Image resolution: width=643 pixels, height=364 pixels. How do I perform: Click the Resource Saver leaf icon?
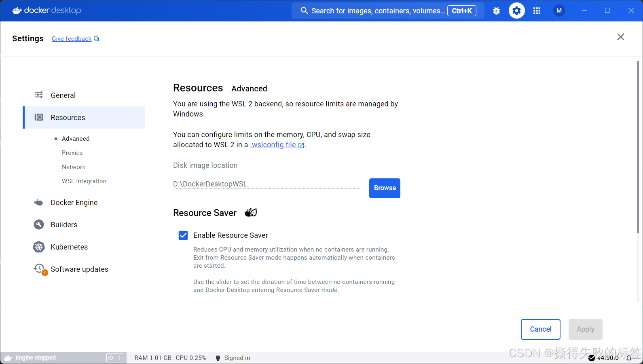[x=251, y=212]
